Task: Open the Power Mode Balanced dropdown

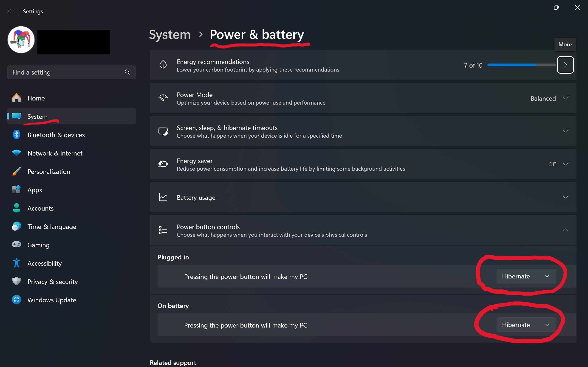Action: click(549, 98)
